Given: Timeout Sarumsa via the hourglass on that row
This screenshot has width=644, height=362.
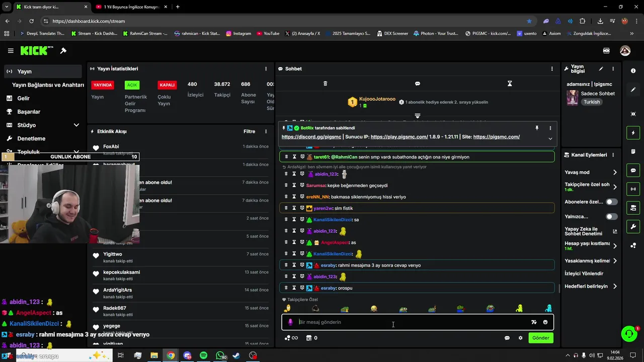Looking at the screenshot, I should pyautogui.click(x=294, y=186).
